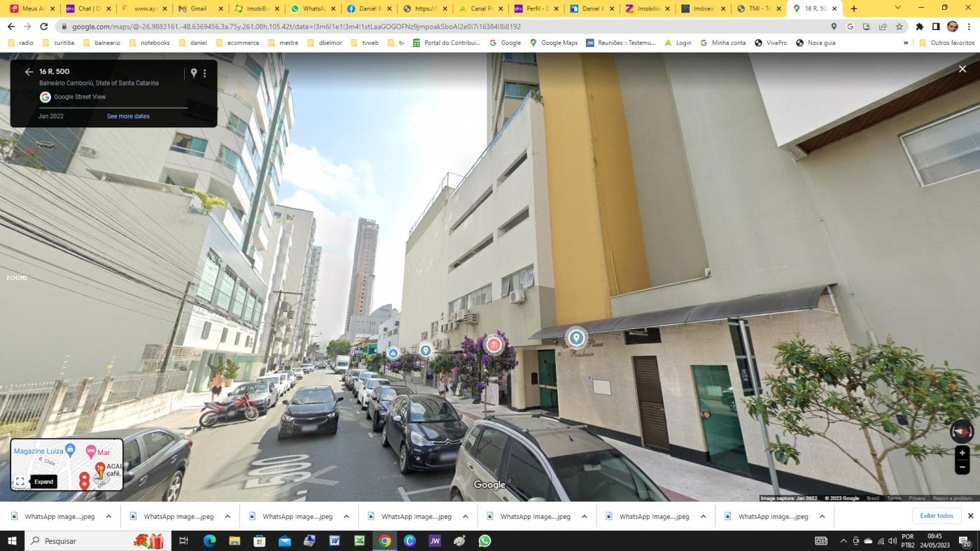Close the active 16 R. 500 tab
Viewport: 980px width, 551px height.
pos(834,8)
